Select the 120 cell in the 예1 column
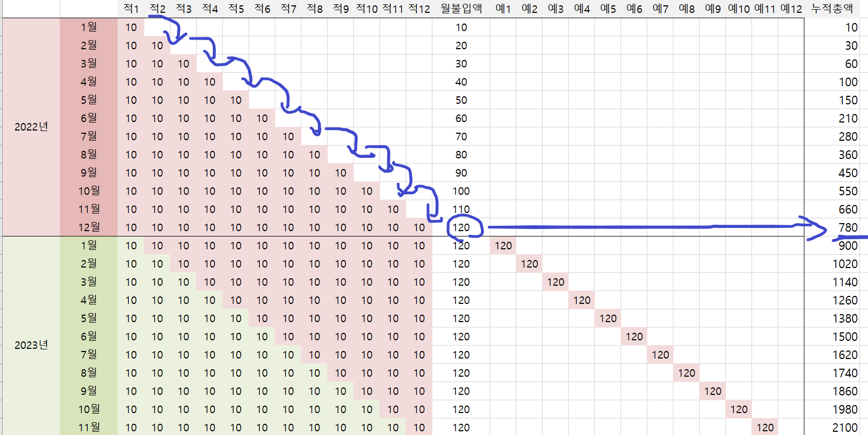 click(x=503, y=246)
